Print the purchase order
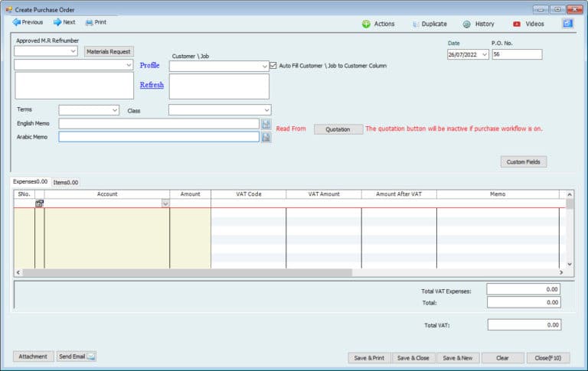 96,22
